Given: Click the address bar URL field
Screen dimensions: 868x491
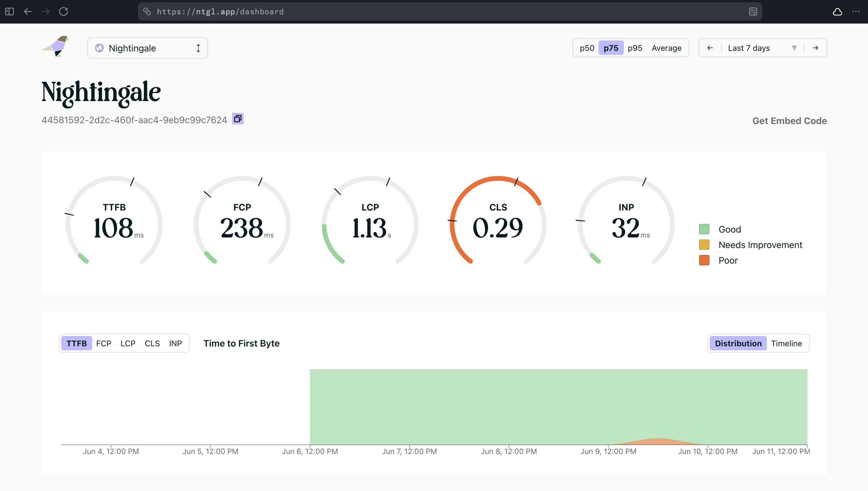Looking at the screenshot, I should (x=450, y=11).
